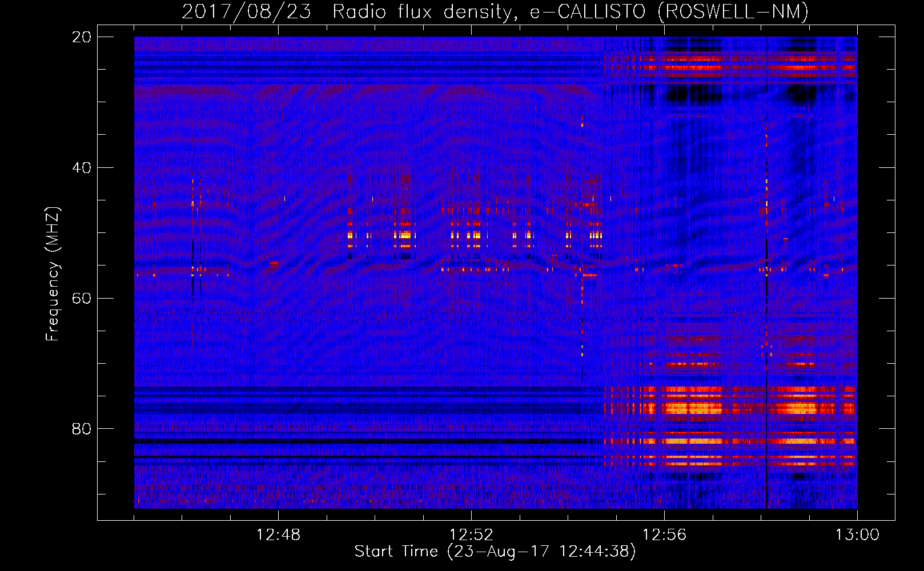Viewport: 924px width, 571px height.
Task: Click the 60 frequency tick label
Action: pyautogui.click(x=82, y=299)
